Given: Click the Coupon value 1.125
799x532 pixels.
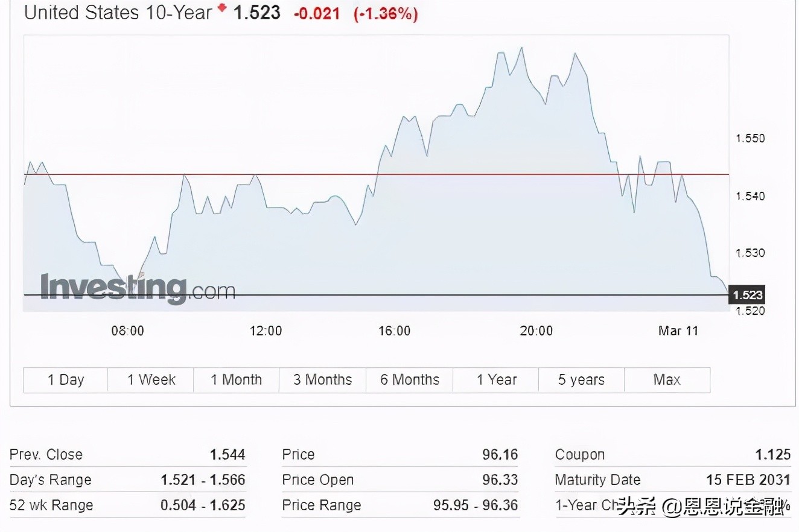Looking at the screenshot, I should tap(772, 455).
